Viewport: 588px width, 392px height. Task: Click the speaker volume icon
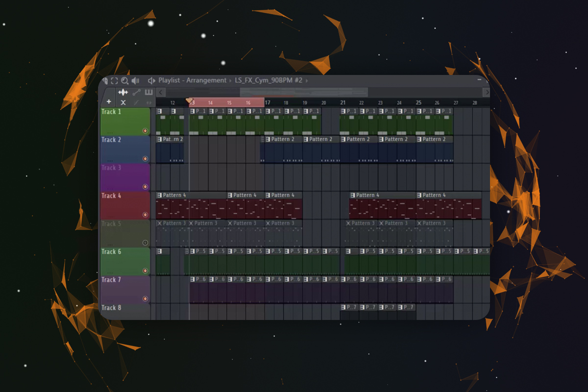tap(136, 81)
